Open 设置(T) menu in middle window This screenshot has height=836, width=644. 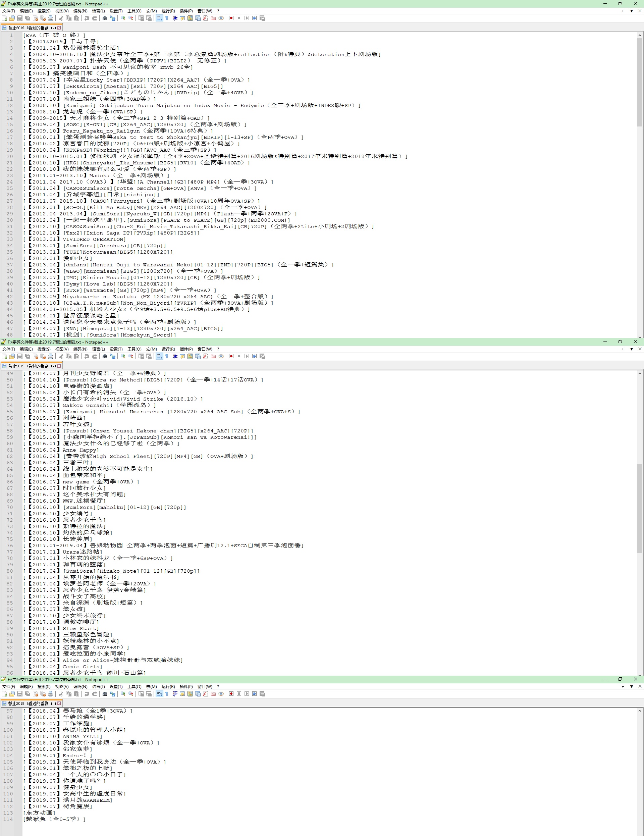tap(116, 349)
